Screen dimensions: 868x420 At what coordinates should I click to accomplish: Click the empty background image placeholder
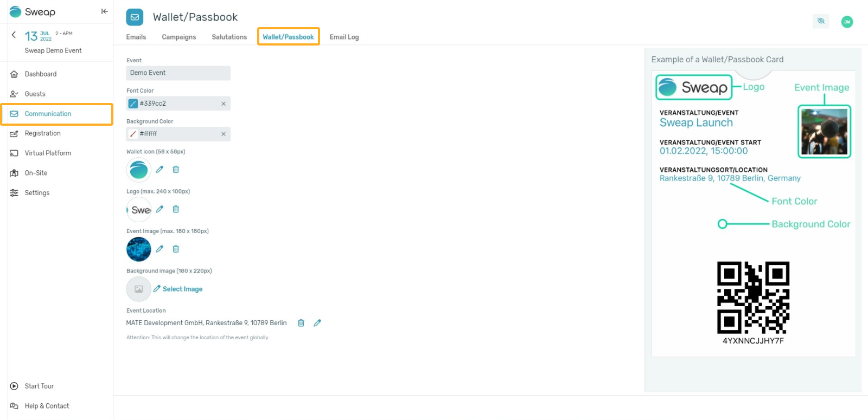point(139,289)
